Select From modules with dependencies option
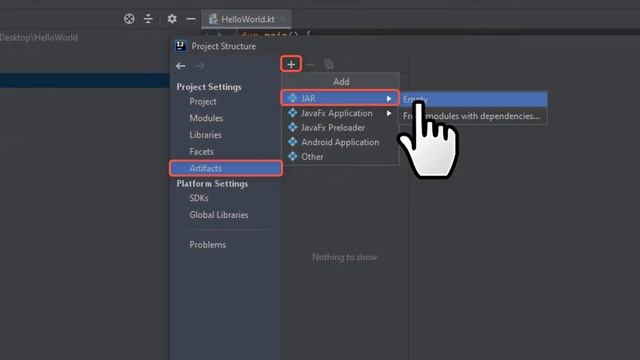 [473, 116]
